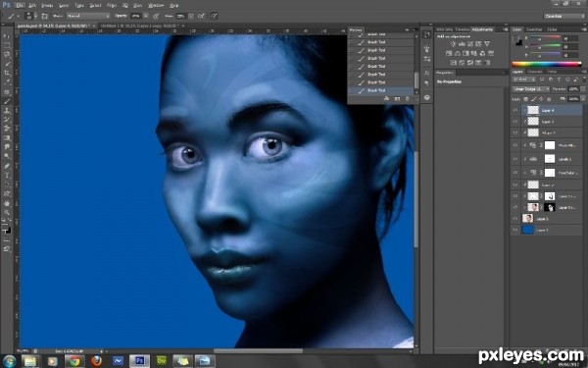Image resolution: width=588 pixels, height=368 pixels.
Task: Select the Pen tool
Action: tap(7, 166)
